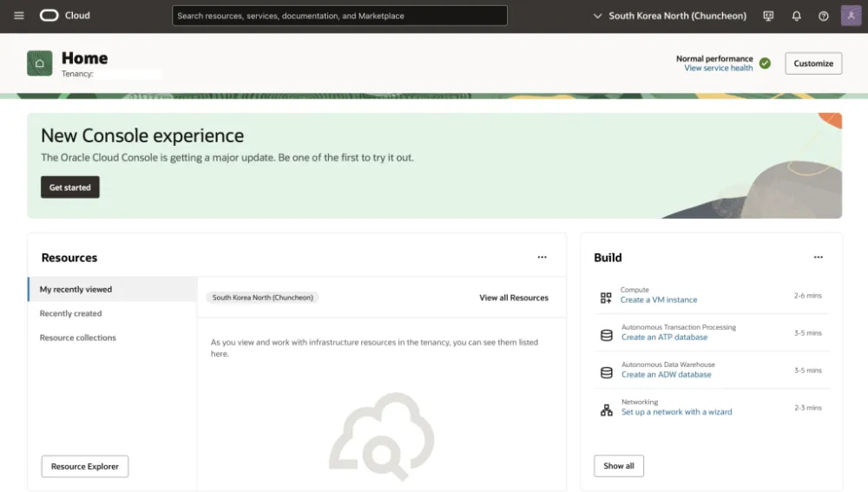Open the hamburger navigation menu

(19, 16)
